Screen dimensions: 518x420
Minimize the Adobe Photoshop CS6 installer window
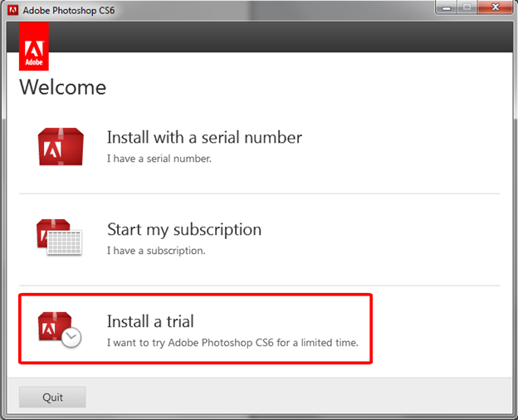pos(445,9)
